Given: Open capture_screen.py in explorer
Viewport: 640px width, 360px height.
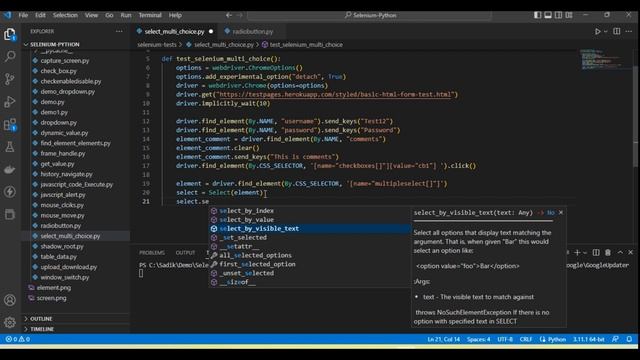Looking at the screenshot, I should point(64,60).
